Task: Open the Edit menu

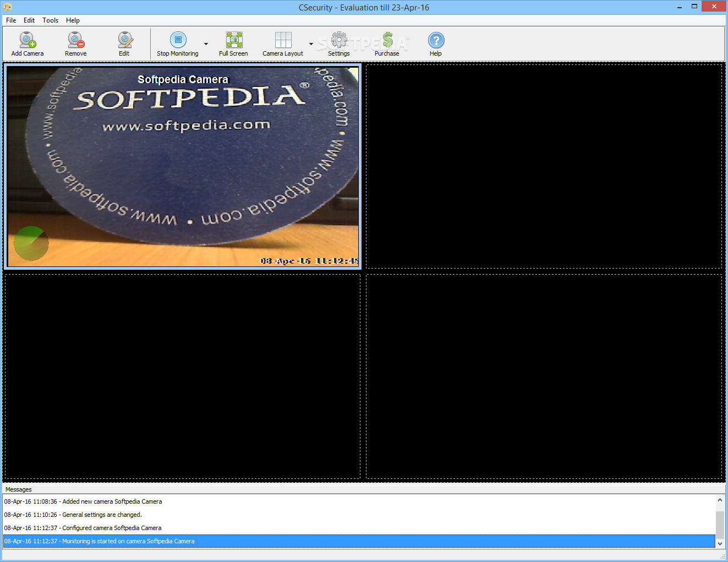Action: point(29,20)
